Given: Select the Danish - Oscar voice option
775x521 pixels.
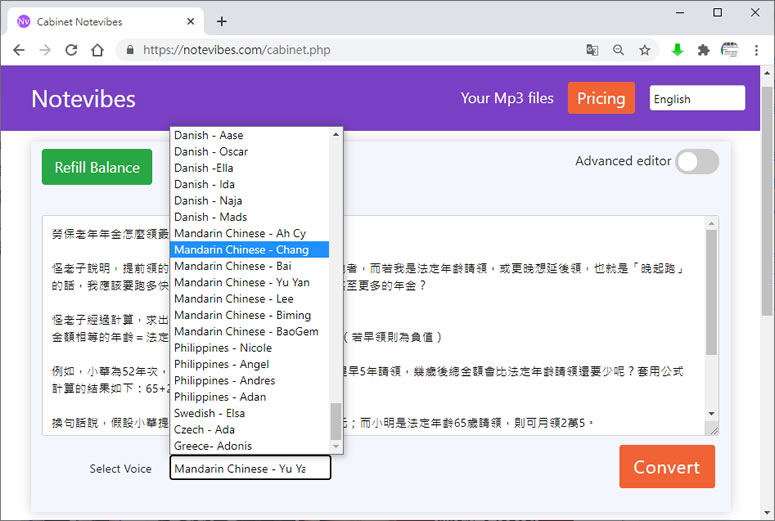Looking at the screenshot, I should click(x=211, y=152).
